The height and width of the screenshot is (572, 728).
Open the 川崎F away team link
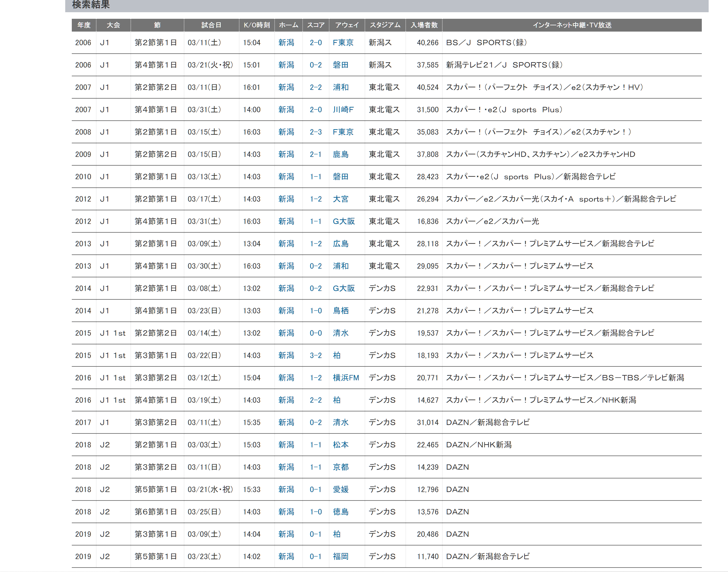pos(343,110)
